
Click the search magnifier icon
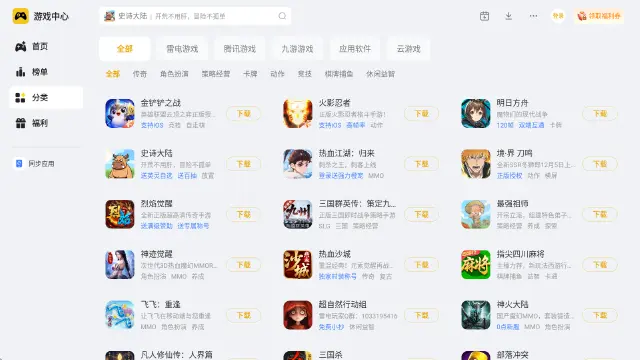point(282,16)
